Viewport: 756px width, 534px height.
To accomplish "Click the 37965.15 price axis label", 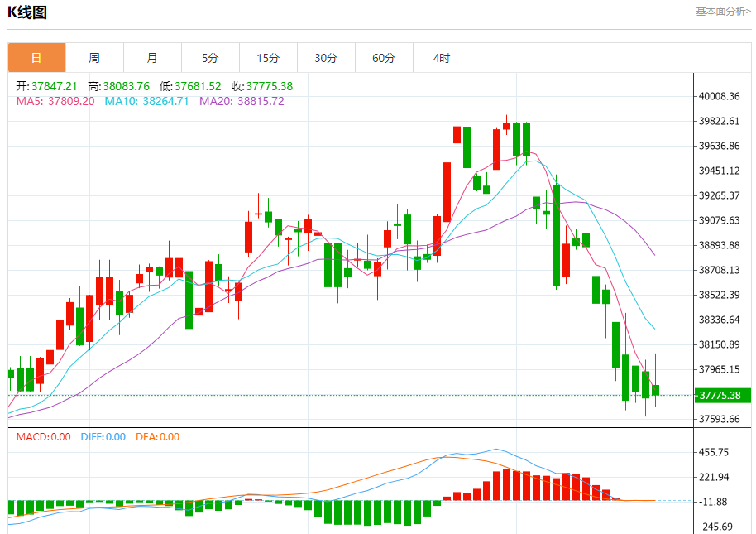I will (720, 369).
